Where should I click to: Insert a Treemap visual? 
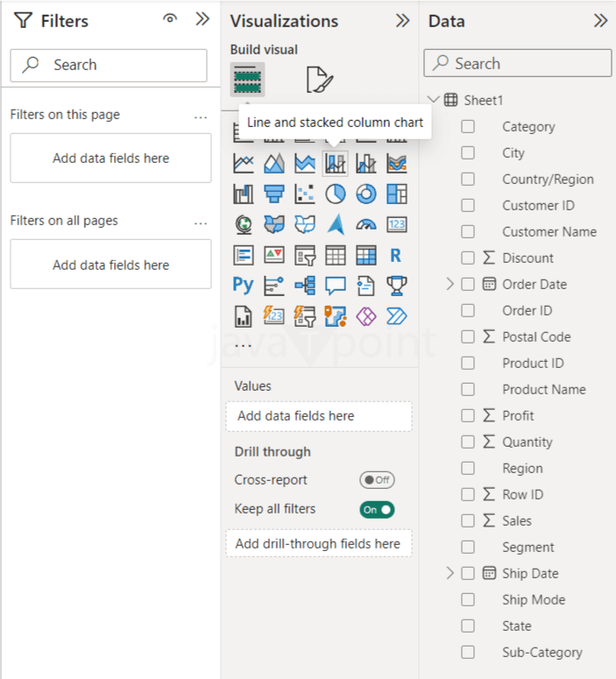(397, 194)
